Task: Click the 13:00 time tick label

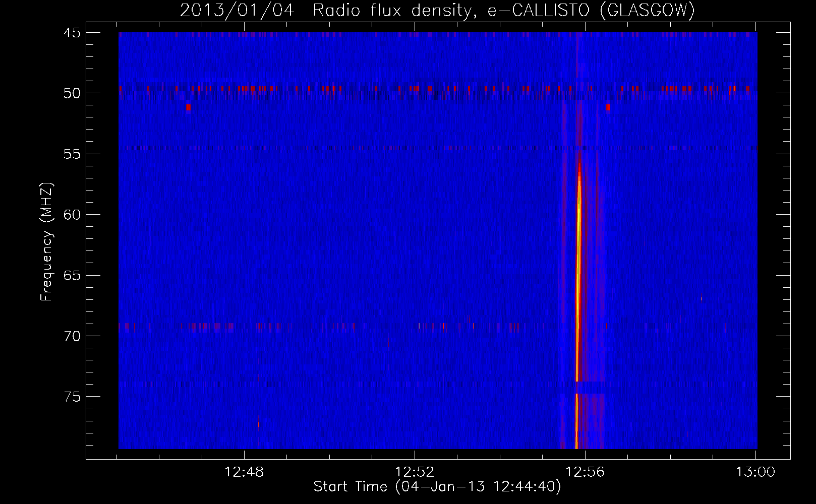Action: (755, 472)
